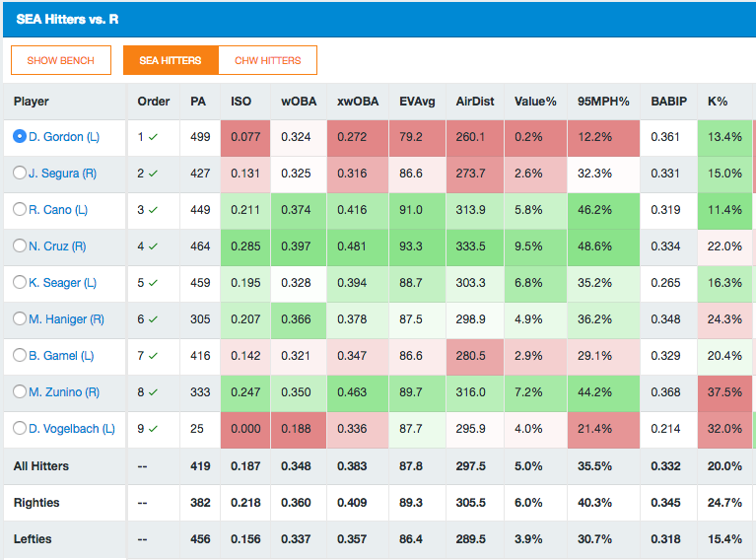Open K. Seager (L) player link
This screenshot has height=560, width=756.
pyautogui.click(x=63, y=283)
